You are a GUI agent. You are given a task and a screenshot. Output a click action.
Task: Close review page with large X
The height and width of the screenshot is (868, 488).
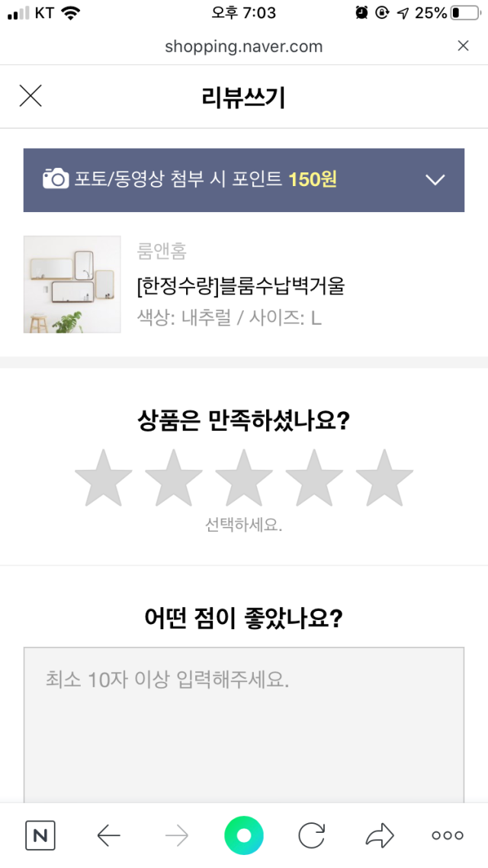(x=30, y=96)
